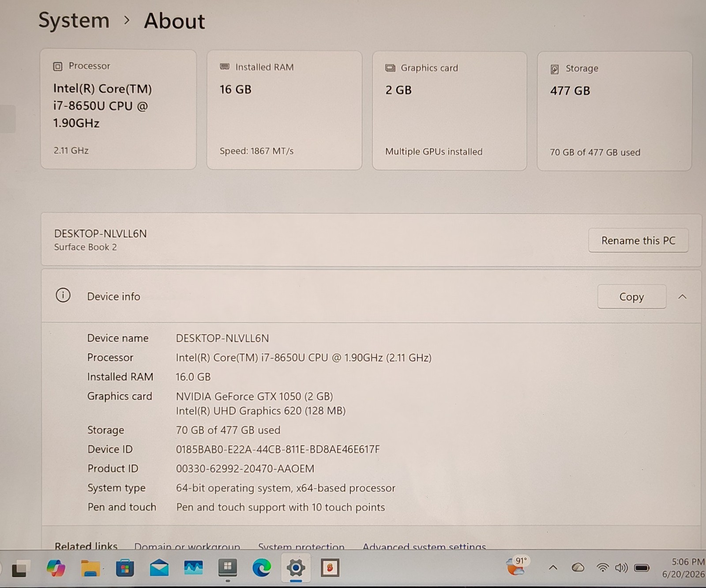This screenshot has width=706, height=588.
Task: Open Wi-Fi network tray icon
Action: 602,568
